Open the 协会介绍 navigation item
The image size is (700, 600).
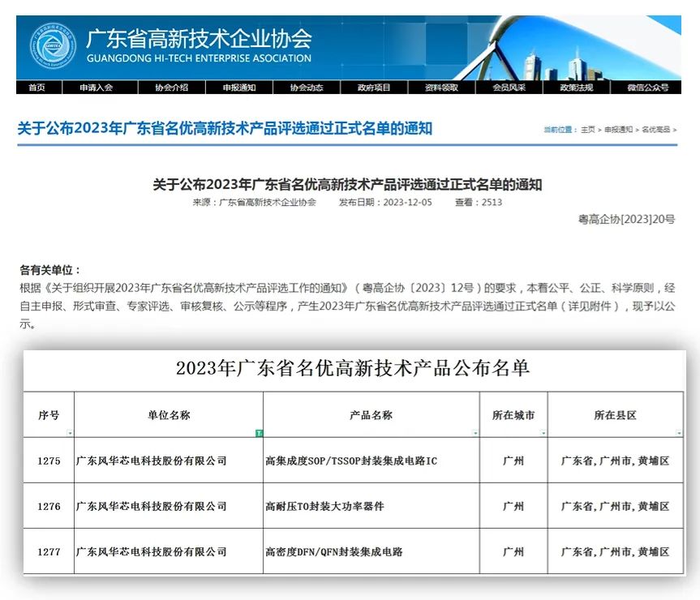coord(171,88)
